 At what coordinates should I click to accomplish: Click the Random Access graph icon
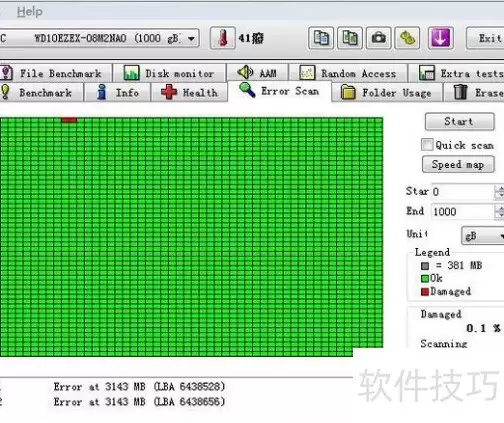coord(307,73)
